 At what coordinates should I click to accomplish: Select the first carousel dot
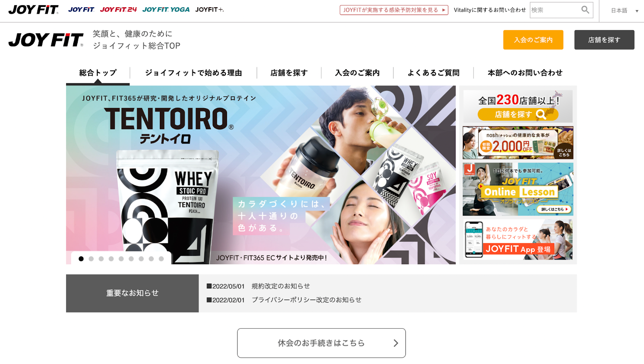(81, 259)
